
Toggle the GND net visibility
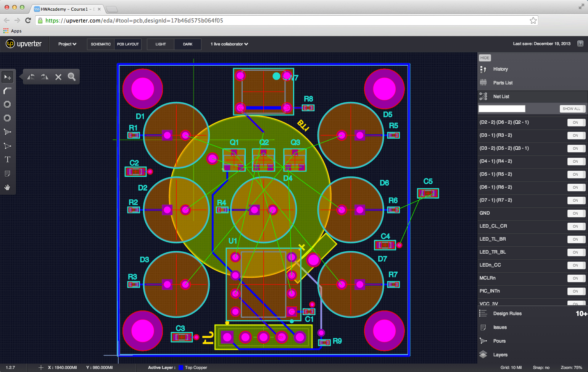(576, 213)
